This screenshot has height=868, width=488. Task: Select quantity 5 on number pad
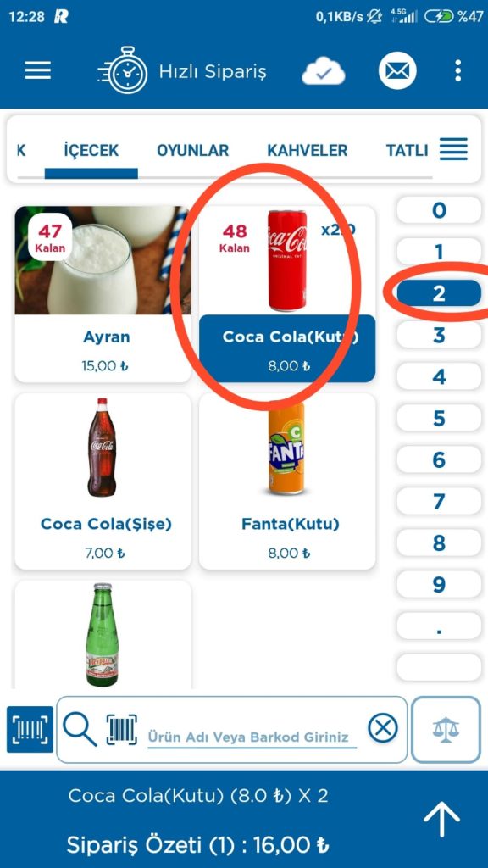[440, 418]
